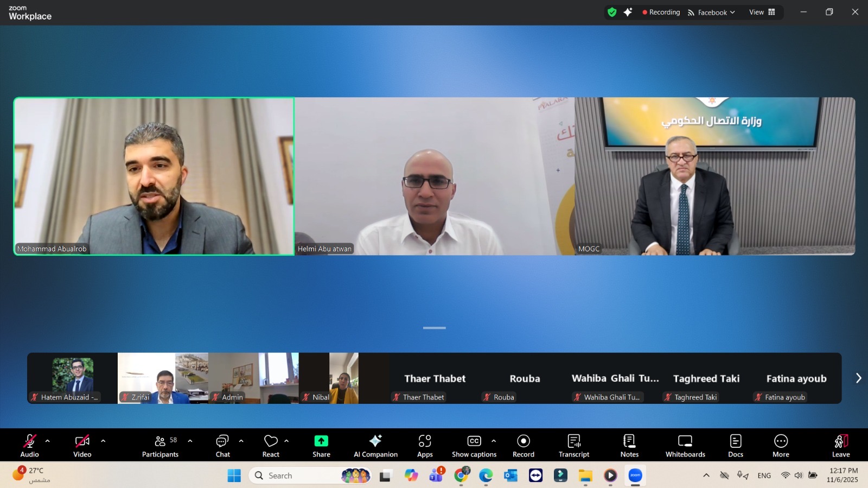Click the green encryption shield icon
Screen dimensions: 868x488
point(612,12)
